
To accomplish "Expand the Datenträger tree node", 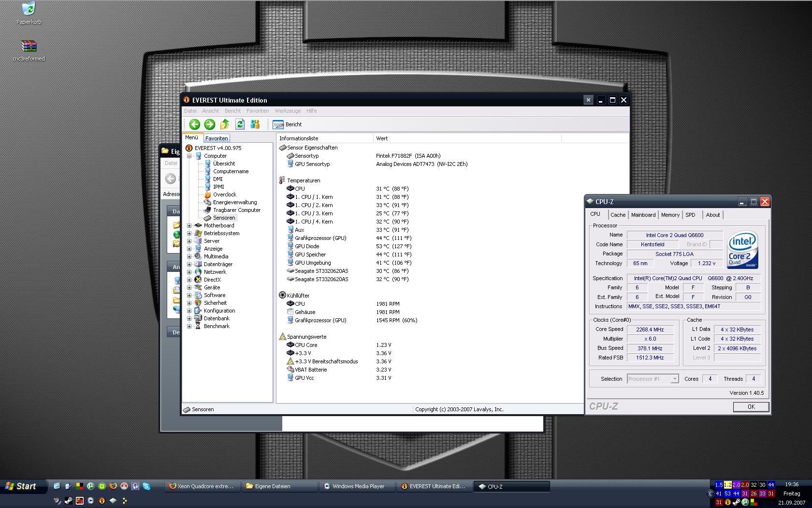I will 189,264.
